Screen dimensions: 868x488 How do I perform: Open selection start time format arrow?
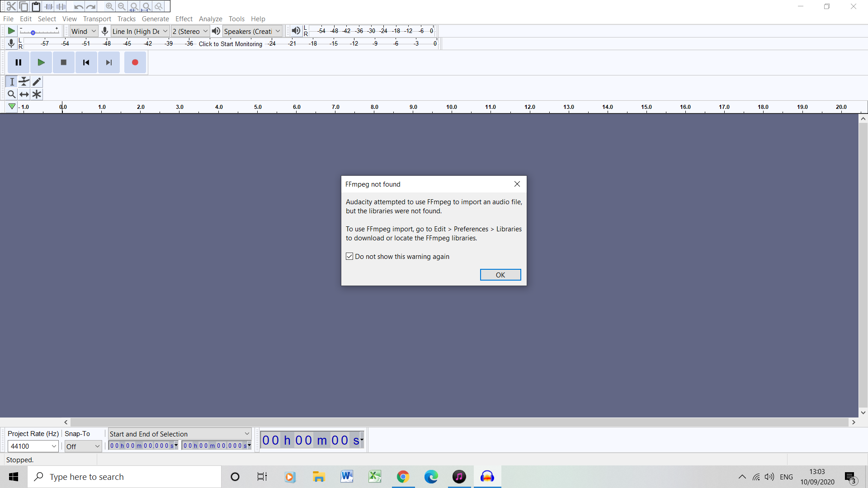(176, 446)
